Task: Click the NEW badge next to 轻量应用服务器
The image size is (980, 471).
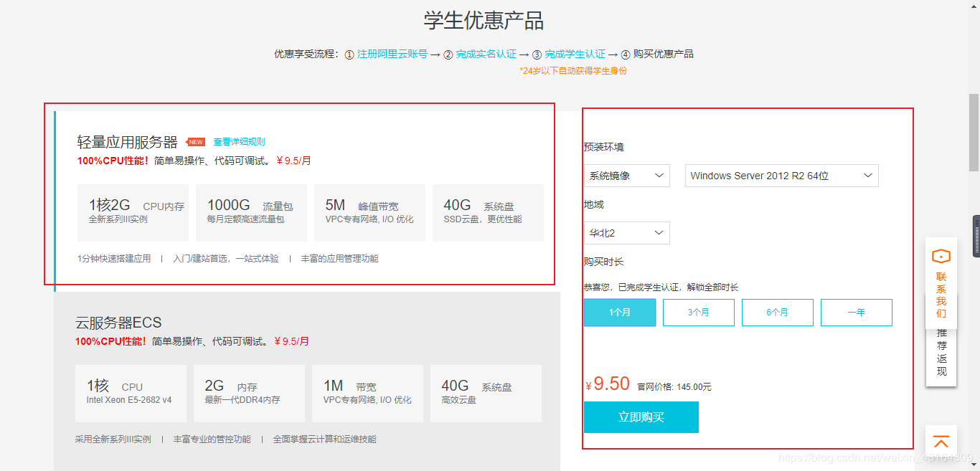Action: pos(195,142)
